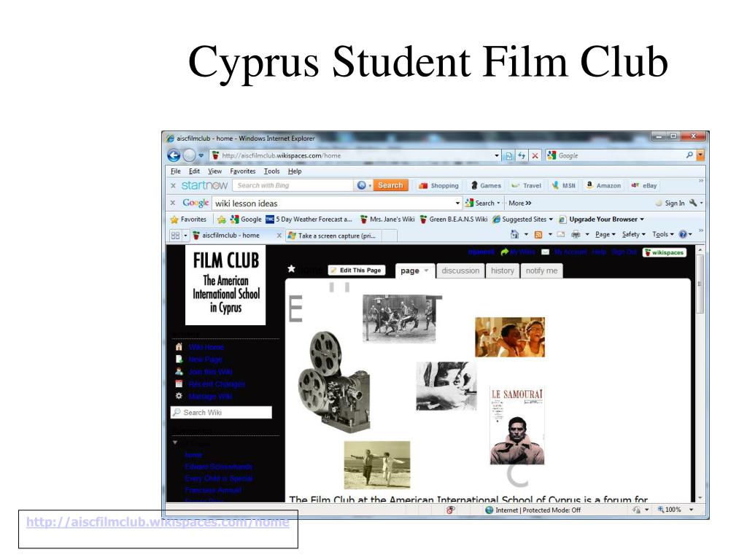Open the Page dropdown in the command bar
Viewport: 747px width, 560px height.
click(x=605, y=234)
